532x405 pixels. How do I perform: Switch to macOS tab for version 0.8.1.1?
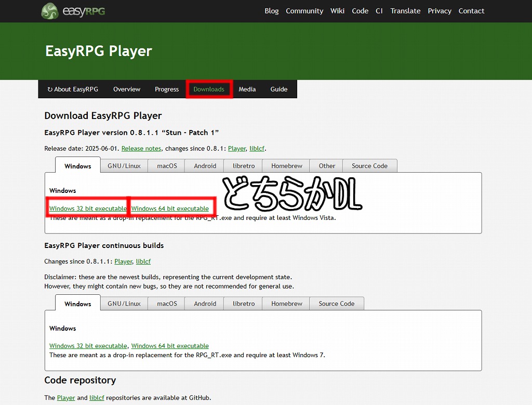click(167, 166)
